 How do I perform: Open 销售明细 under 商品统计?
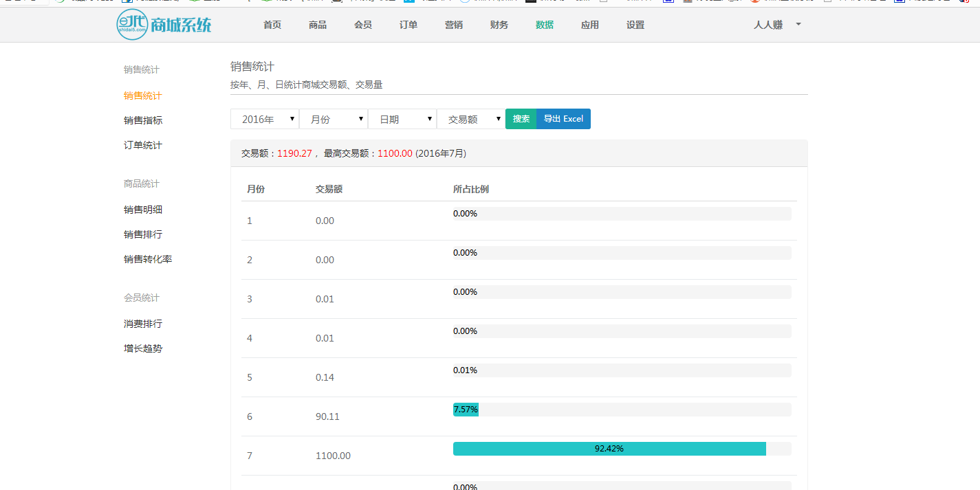click(143, 210)
